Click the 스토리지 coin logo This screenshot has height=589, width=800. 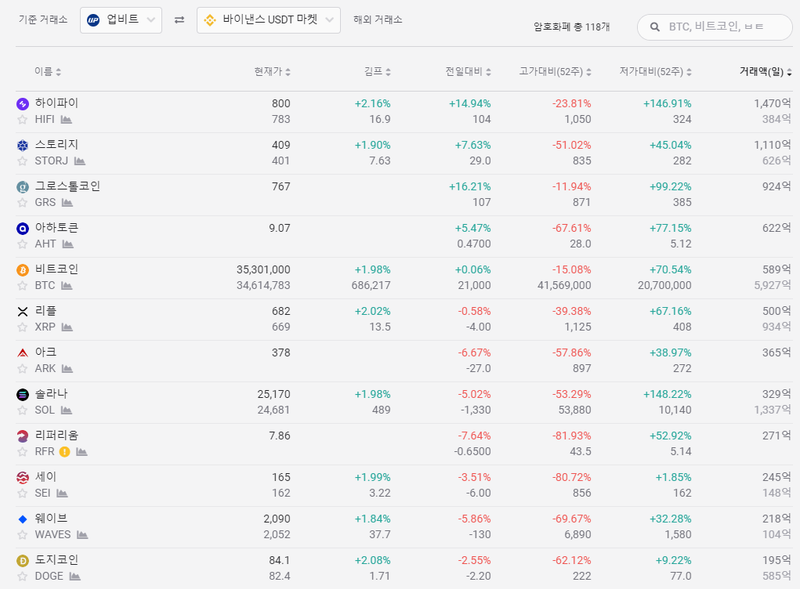(22, 145)
